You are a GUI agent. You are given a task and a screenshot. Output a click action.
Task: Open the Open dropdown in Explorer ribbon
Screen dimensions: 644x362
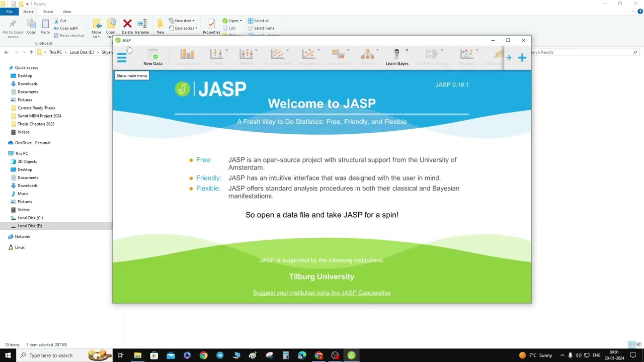(x=232, y=21)
